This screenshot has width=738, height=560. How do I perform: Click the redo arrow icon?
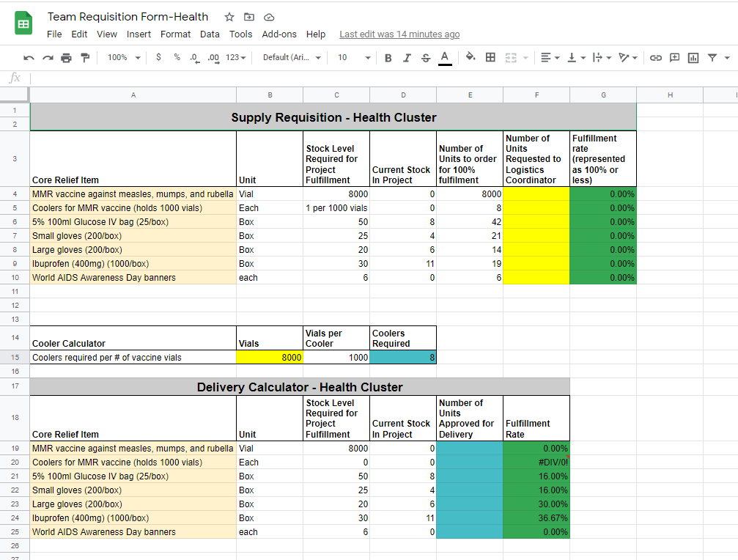[x=48, y=57]
